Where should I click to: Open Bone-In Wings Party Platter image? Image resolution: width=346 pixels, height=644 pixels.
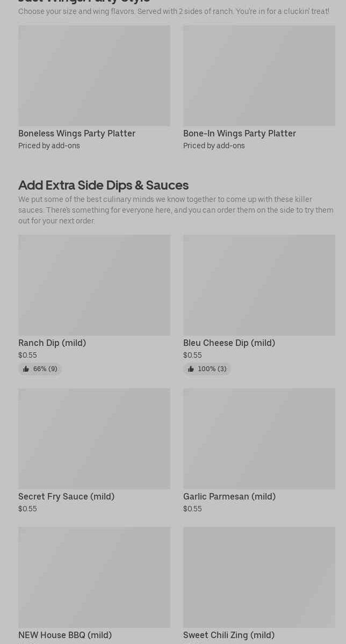[x=259, y=76]
